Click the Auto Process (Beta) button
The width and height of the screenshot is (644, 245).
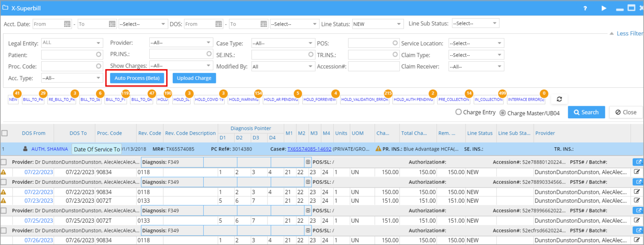pos(136,78)
